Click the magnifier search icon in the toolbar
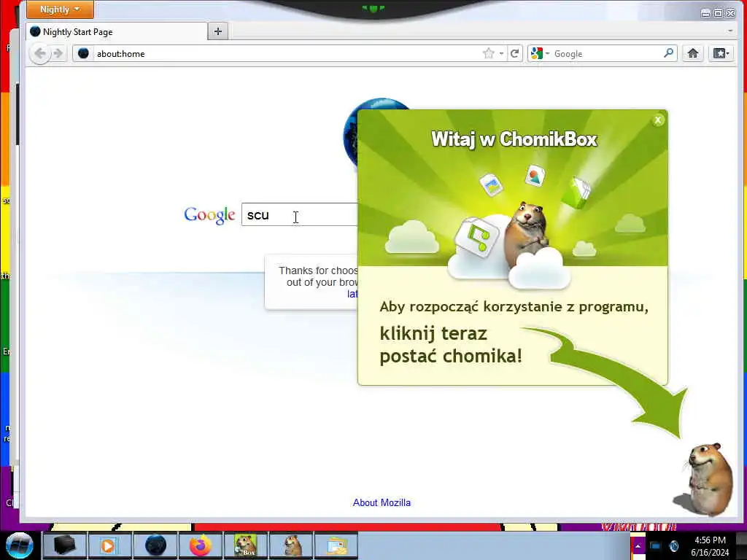This screenshot has width=747, height=560. pos(669,53)
